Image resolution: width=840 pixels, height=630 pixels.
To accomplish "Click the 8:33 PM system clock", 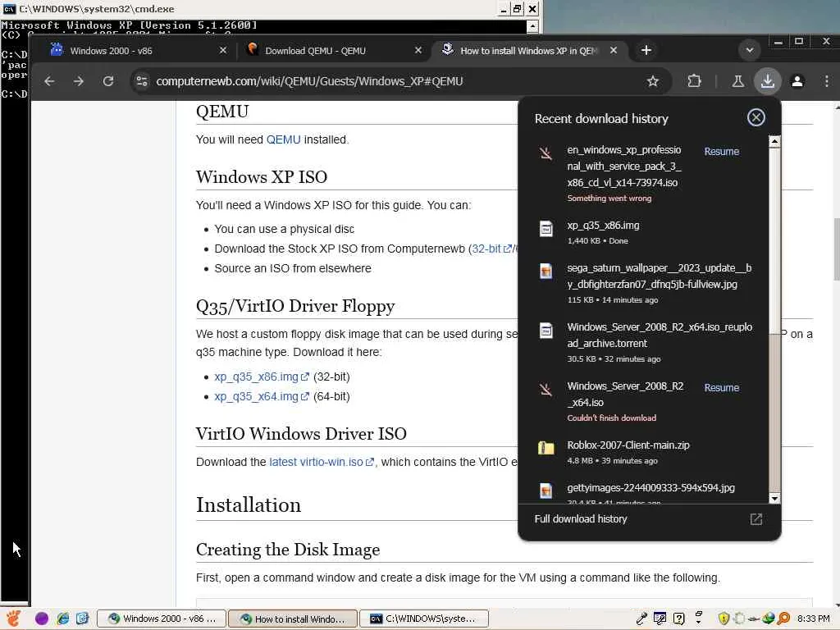I will 813,619.
